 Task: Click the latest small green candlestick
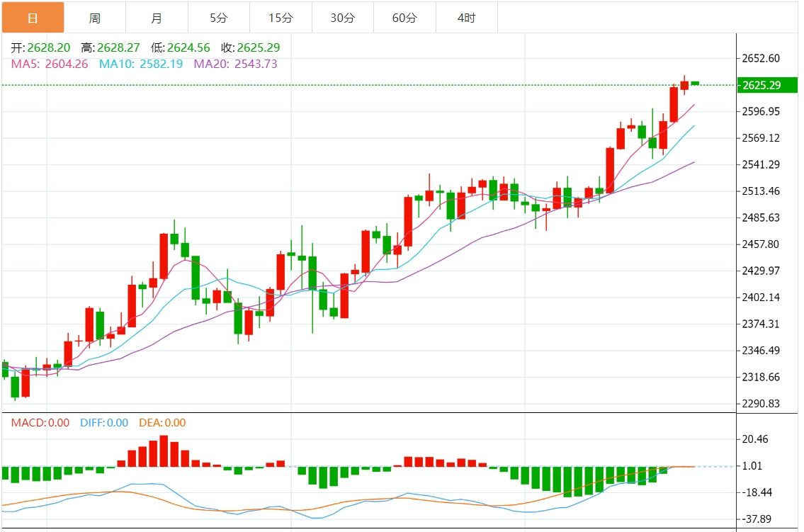[696, 83]
